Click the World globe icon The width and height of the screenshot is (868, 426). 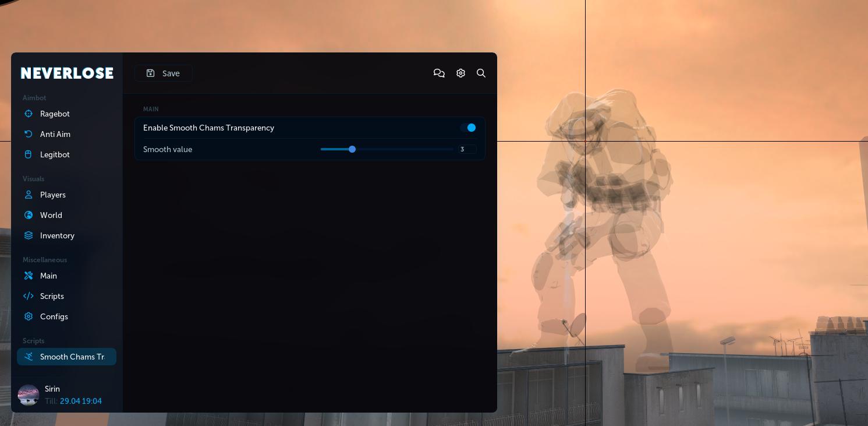point(29,215)
